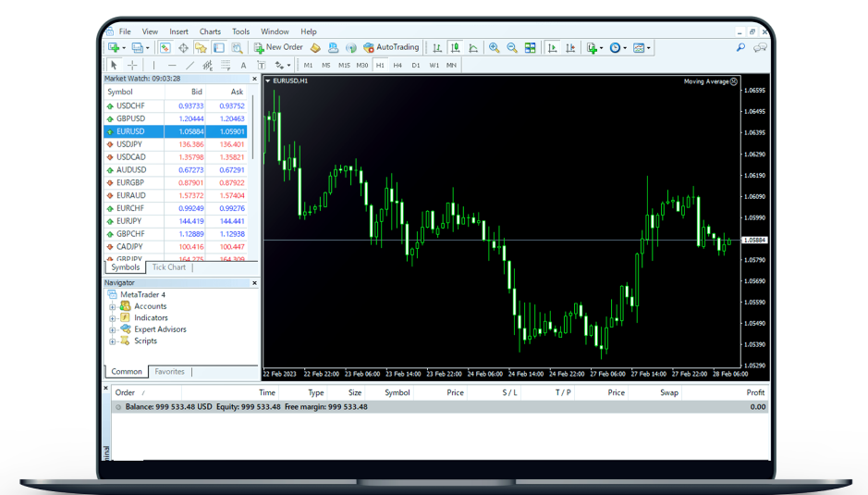This screenshot has width=868, height=495.
Task: Expand the Expert Advisors tree node
Action: point(113,330)
